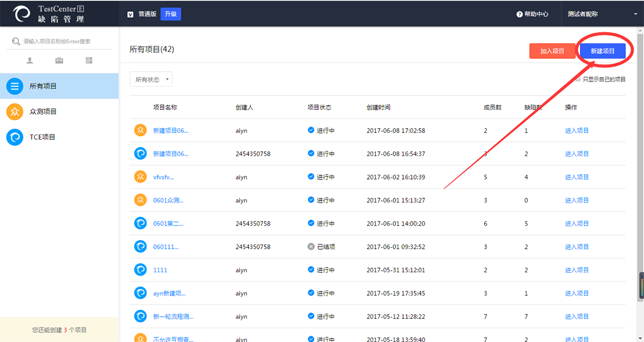Image resolution: width=644 pixels, height=342 pixels.
Task: Click the grid layout icon under search box
Action: 89,61
